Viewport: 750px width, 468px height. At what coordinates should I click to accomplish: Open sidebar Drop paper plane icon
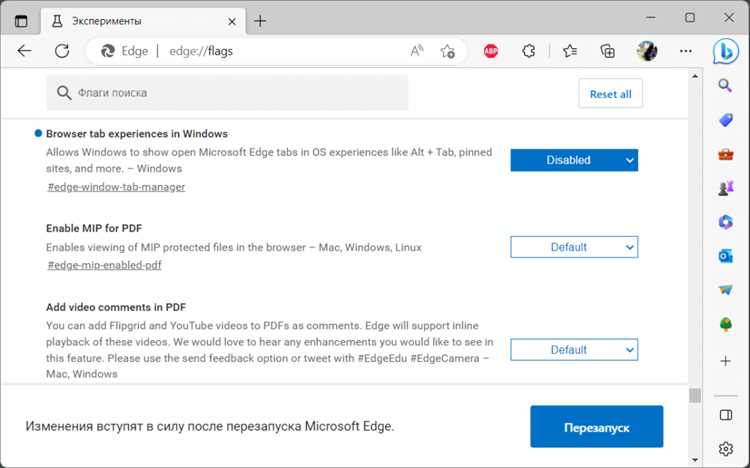pos(726,290)
